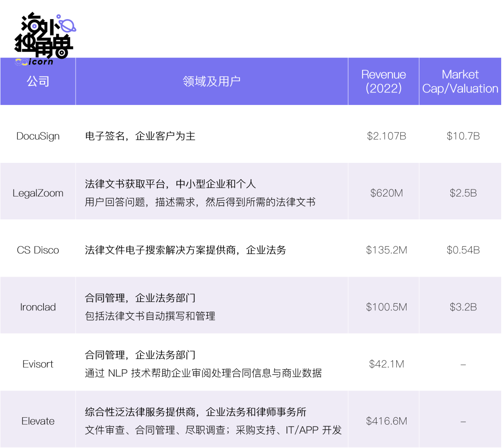Select the Ironclad company cell

point(38,307)
